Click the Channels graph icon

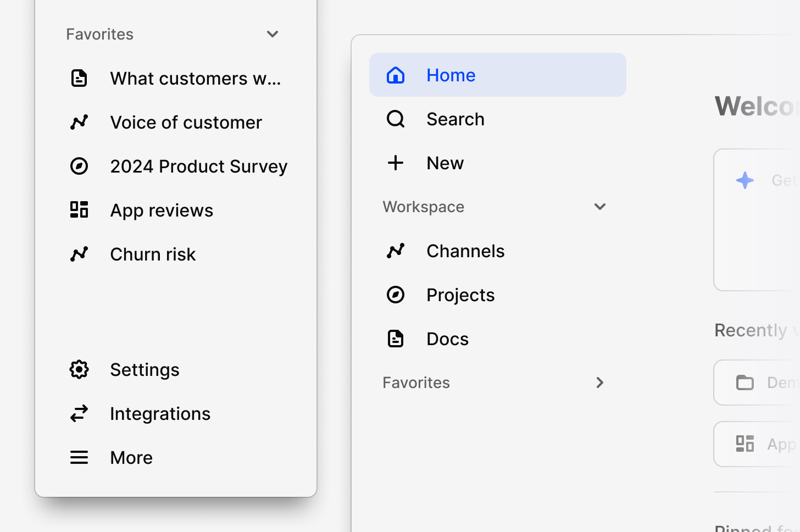click(396, 251)
